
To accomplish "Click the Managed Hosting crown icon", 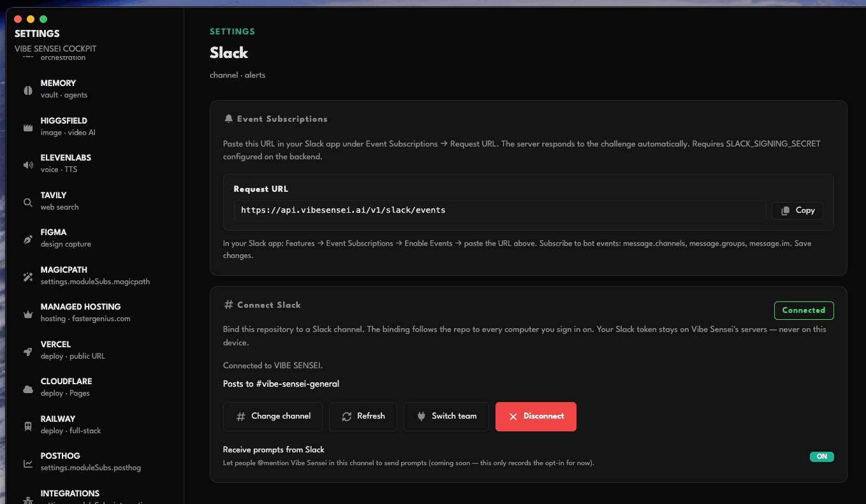I will 28,314.
